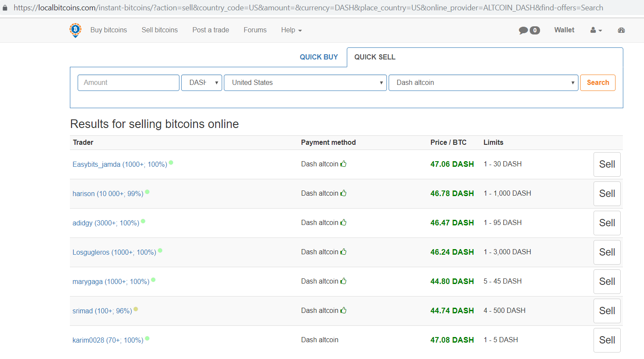Click the Trader column header
Screen dimensions: 644x359
83,142
